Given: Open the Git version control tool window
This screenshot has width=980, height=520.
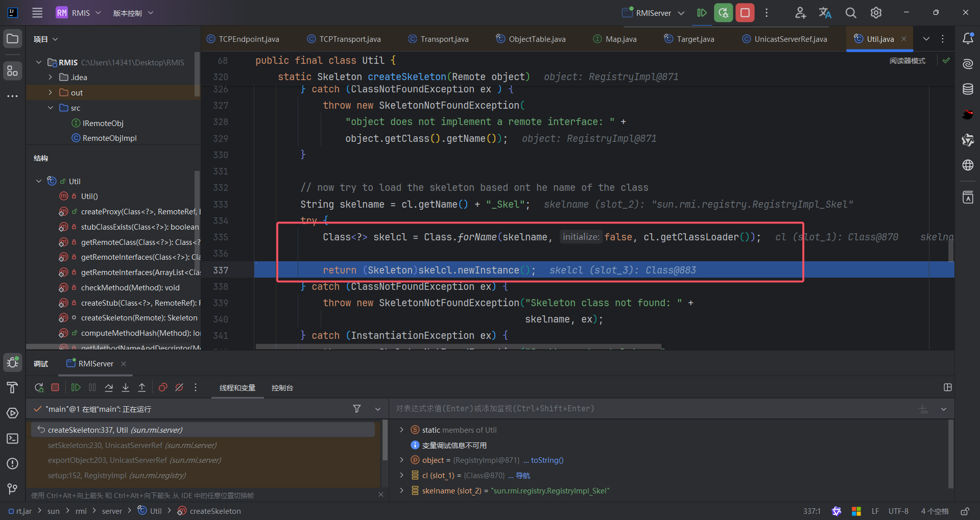Looking at the screenshot, I should (13, 489).
